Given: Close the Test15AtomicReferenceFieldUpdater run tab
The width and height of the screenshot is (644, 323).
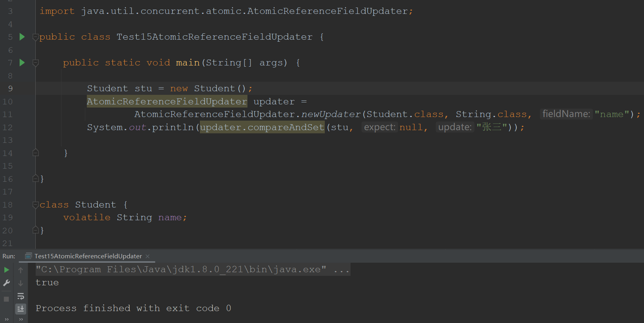Looking at the screenshot, I should [x=148, y=256].
